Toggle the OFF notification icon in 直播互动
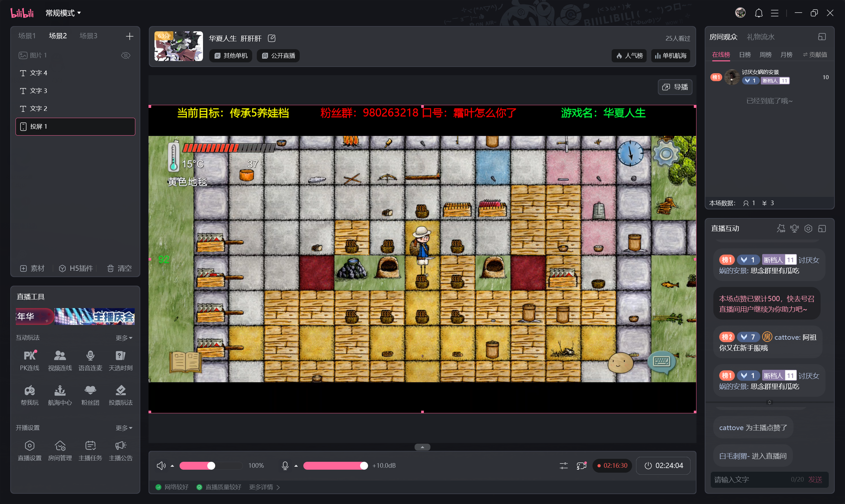This screenshot has width=845, height=504. click(x=781, y=229)
